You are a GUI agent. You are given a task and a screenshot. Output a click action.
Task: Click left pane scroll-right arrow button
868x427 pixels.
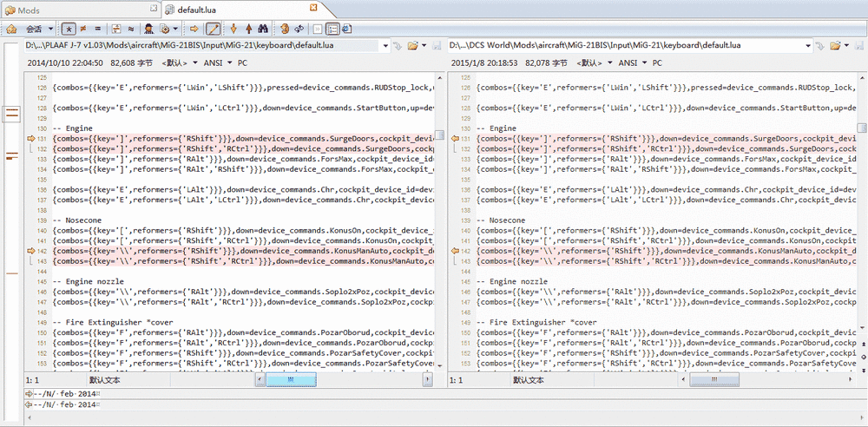pos(427,380)
